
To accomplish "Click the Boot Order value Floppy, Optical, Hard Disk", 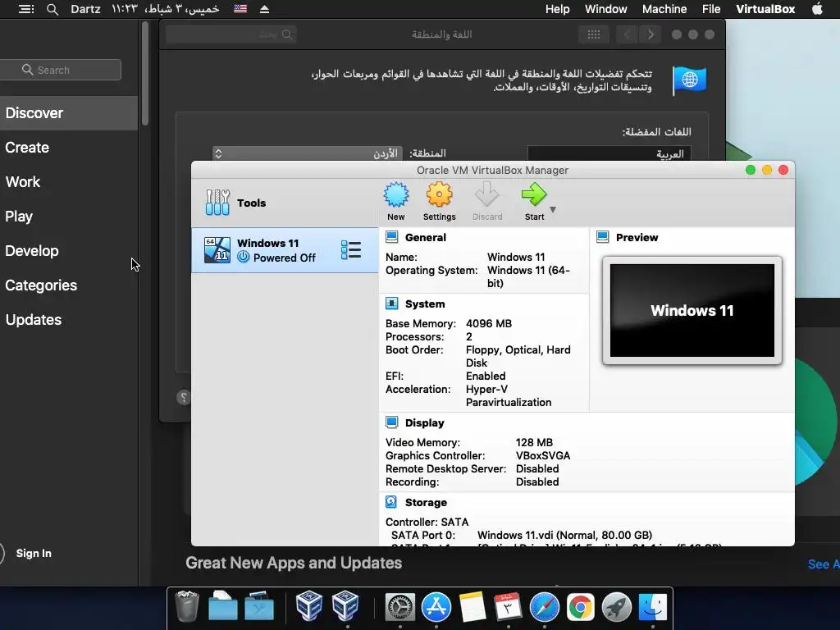I will point(518,356).
